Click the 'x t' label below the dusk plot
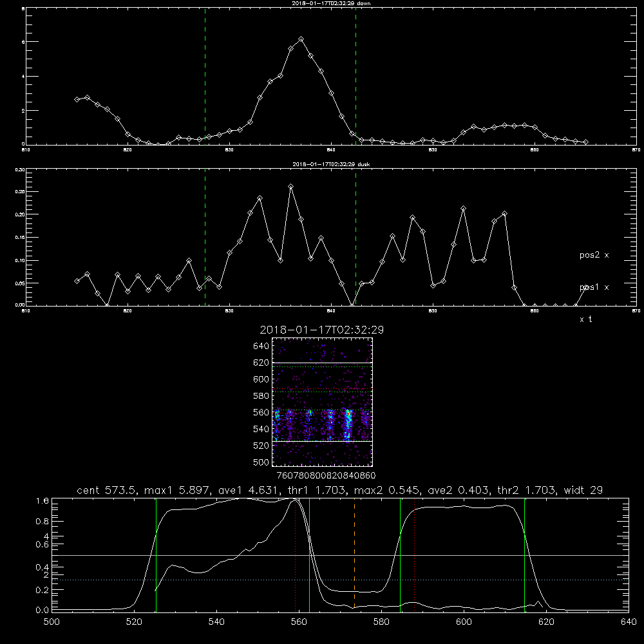 point(585,319)
